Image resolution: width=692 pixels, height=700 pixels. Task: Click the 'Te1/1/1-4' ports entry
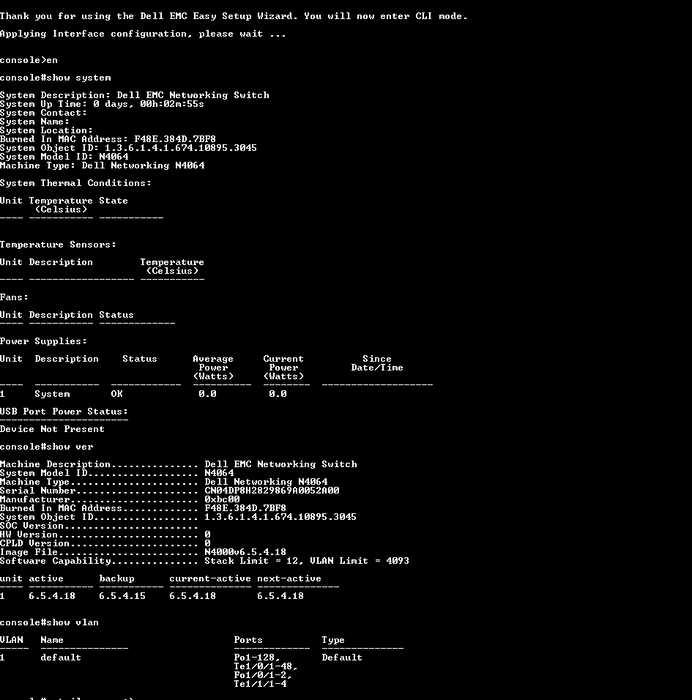pos(260,684)
